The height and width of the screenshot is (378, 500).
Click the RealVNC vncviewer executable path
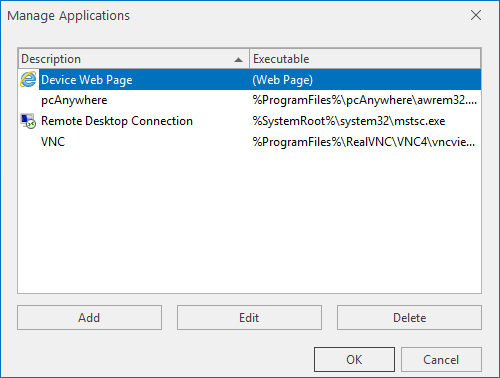pos(364,142)
